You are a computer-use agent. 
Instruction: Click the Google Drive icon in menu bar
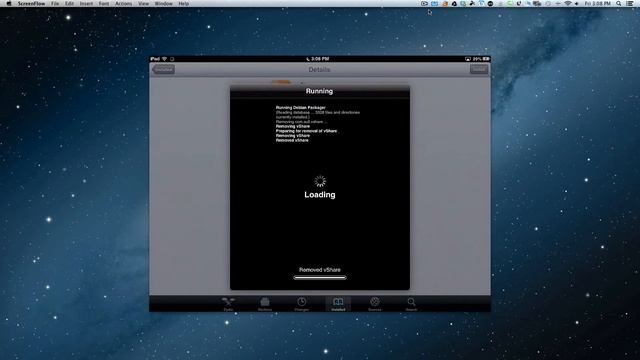pyautogui.click(x=454, y=3)
